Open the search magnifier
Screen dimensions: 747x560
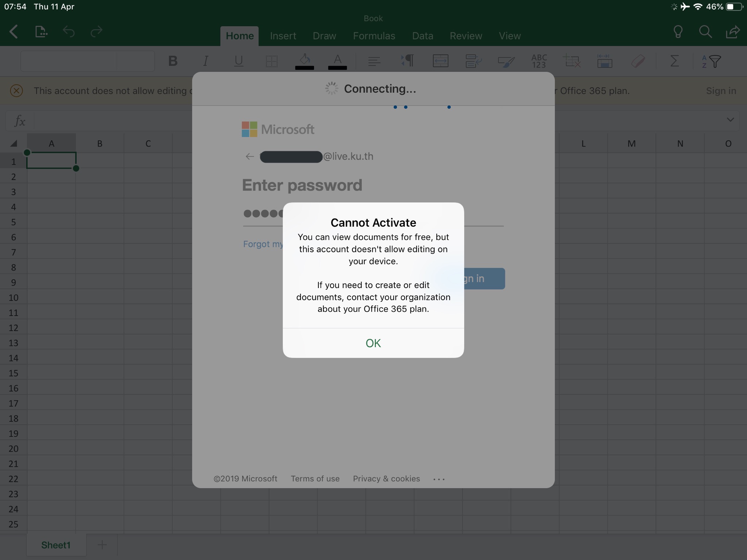coord(705,32)
